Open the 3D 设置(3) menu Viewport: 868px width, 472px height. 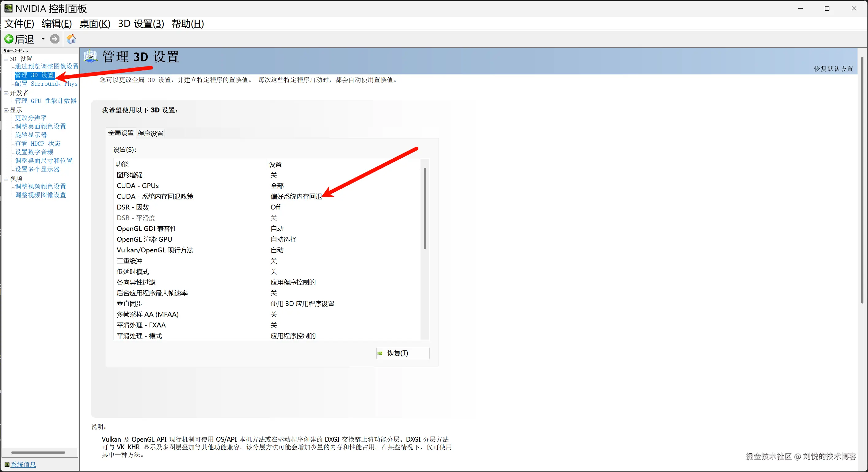click(x=141, y=24)
